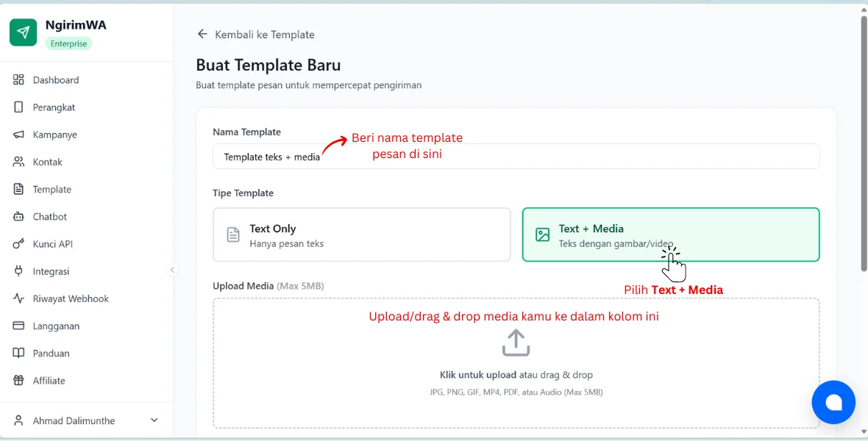The width and height of the screenshot is (868, 441).
Task: Open the blue chat support bubble
Action: [x=833, y=402]
